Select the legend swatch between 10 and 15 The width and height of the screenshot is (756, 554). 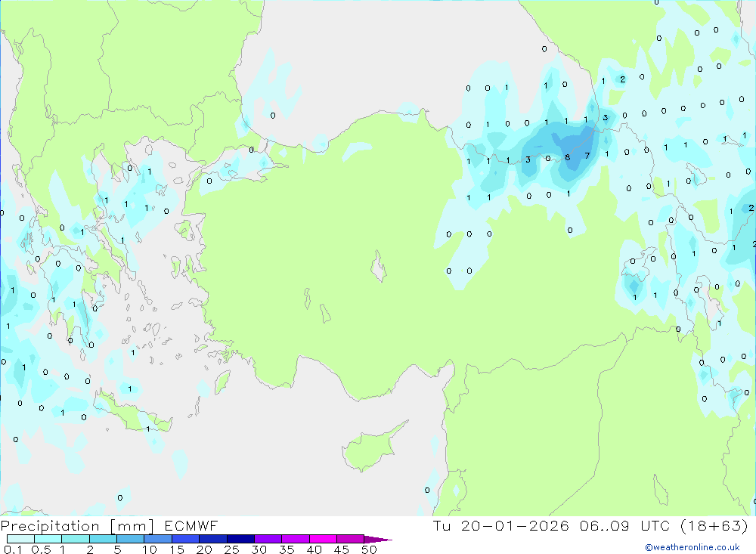click(x=158, y=539)
